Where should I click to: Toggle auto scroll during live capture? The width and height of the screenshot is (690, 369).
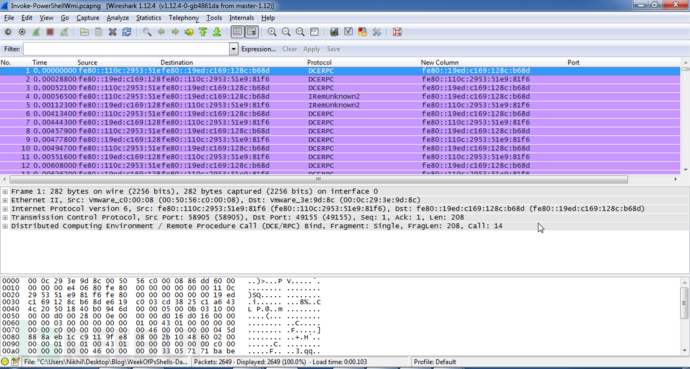pos(252,32)
